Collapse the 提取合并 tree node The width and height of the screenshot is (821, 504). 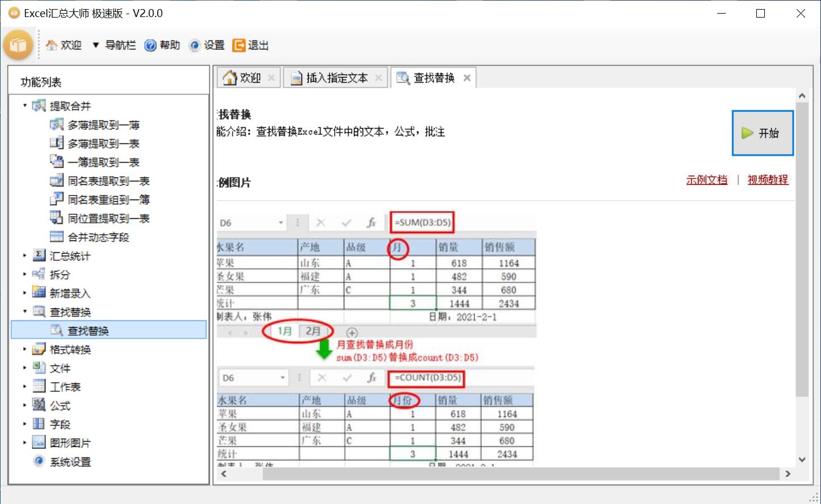click(x=25, y=105)
